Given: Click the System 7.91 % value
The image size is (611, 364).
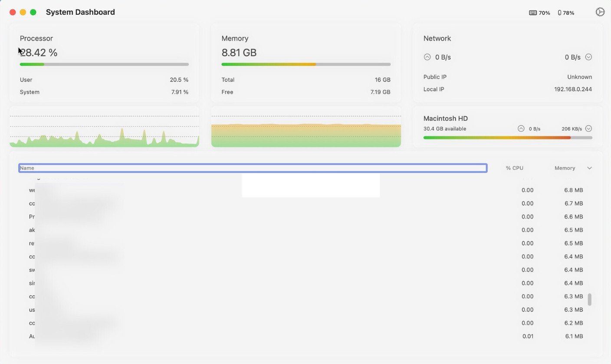Looking at the screenshot, I should 179,92.
